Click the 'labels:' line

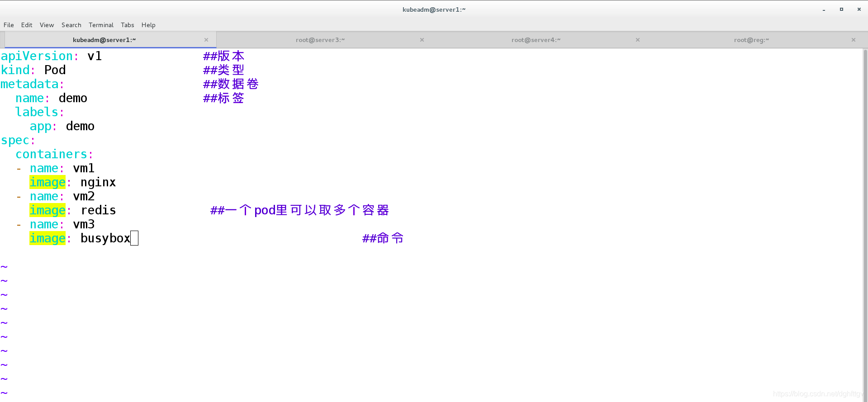[40, 112]
